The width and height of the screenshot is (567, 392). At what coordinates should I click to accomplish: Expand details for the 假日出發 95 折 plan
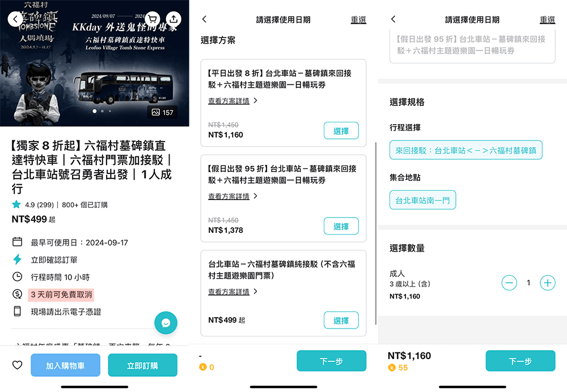[232, 197]
